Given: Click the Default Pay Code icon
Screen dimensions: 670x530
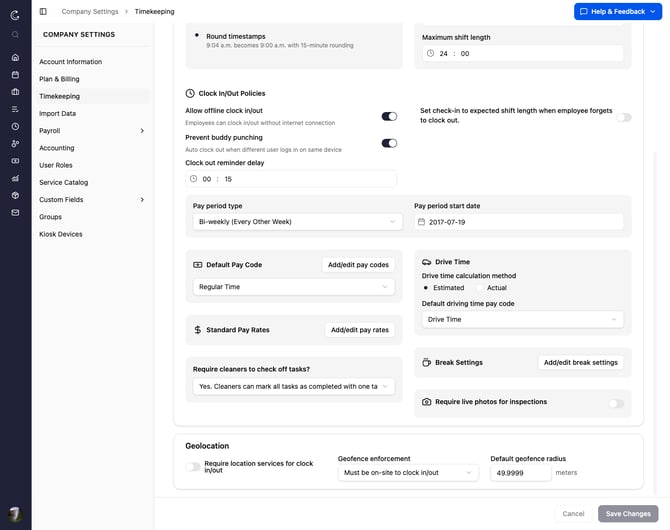Looking at the screenshot, I should point(198,265).
